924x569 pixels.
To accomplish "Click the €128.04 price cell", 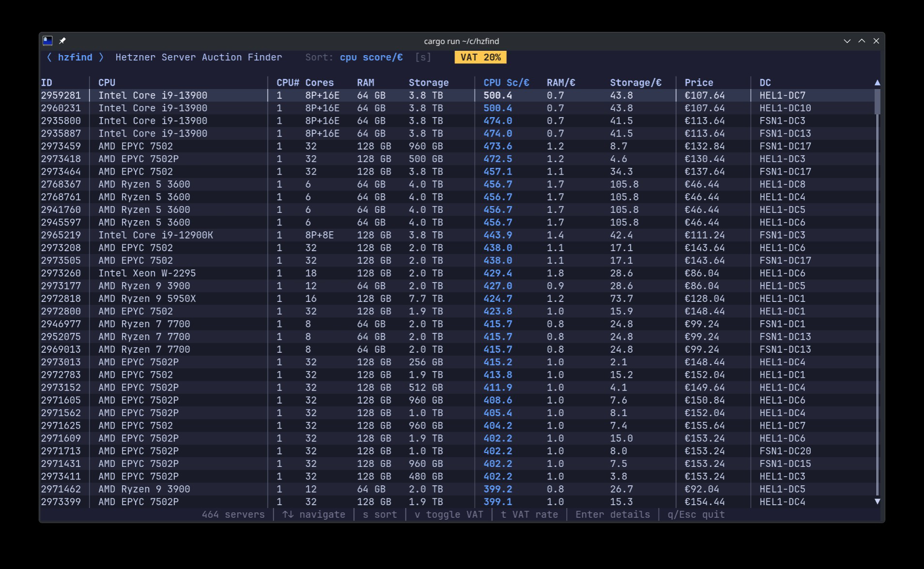I will [x=704, y=299].
